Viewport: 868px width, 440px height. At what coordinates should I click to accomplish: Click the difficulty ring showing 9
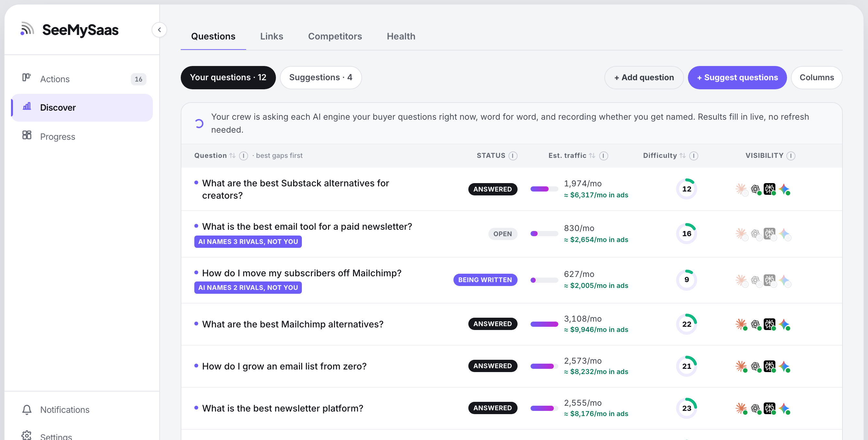686,280
